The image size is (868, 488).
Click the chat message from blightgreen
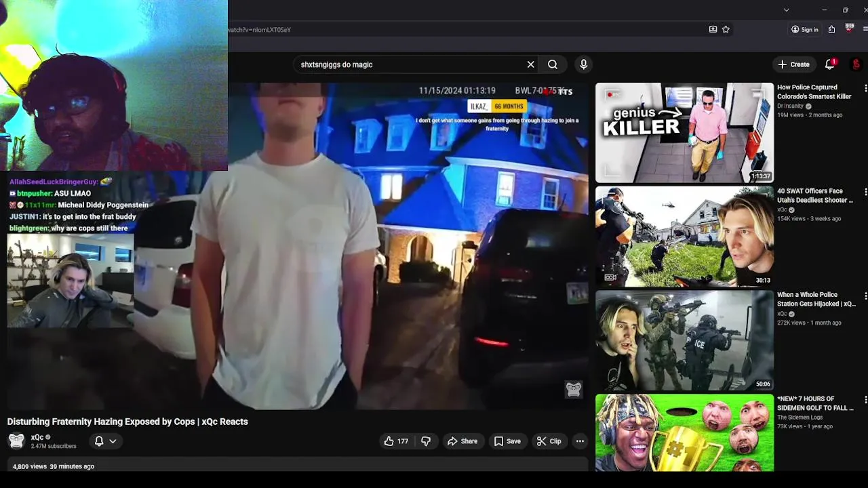tap(68, 228)
